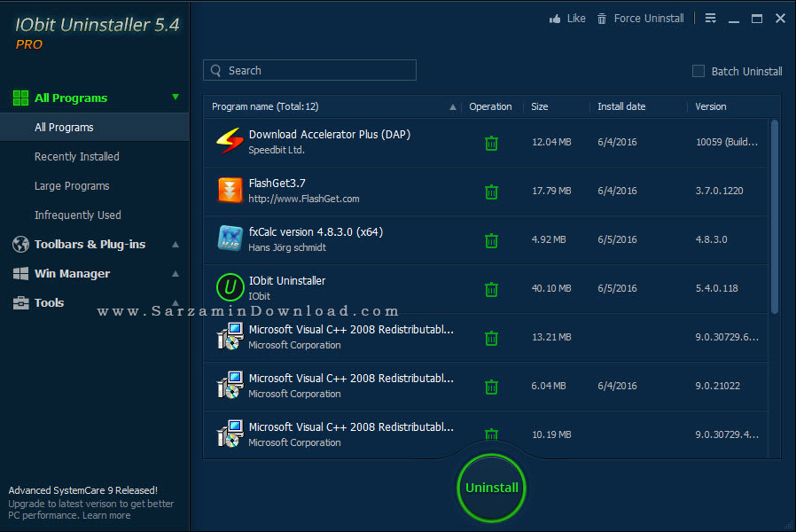Image resolution: width=796 pixels, height=532 pixels.
Task: Open Recently Installed list
Action: [x=76, y=157]
